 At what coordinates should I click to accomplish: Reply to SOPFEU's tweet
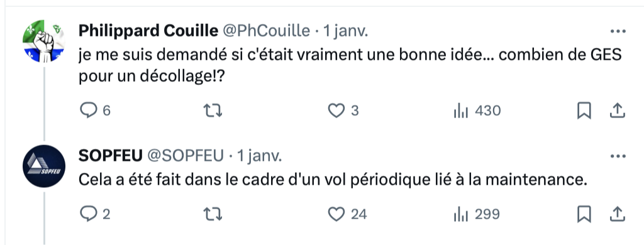(x=95, y=214)
